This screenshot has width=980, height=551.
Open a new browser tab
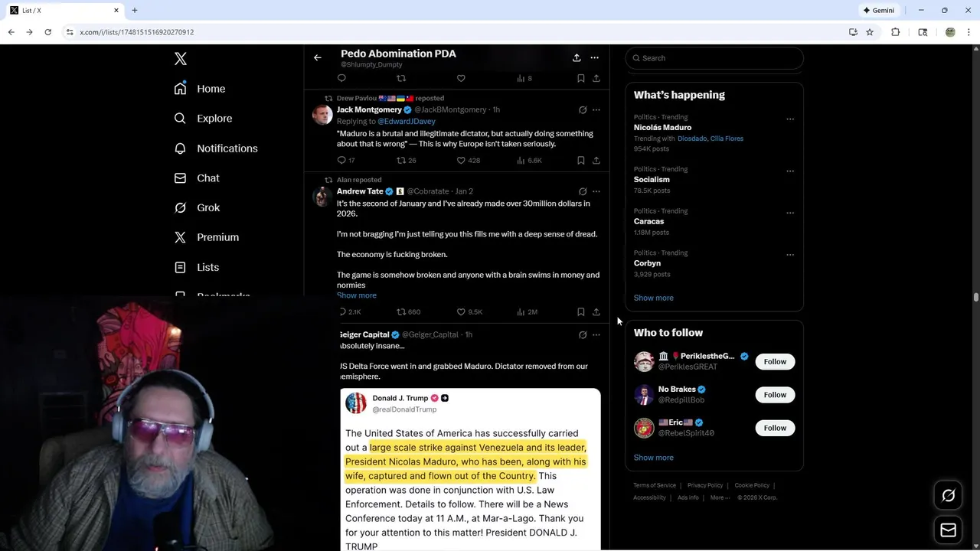pyautogui.click(x=135, y=11)
